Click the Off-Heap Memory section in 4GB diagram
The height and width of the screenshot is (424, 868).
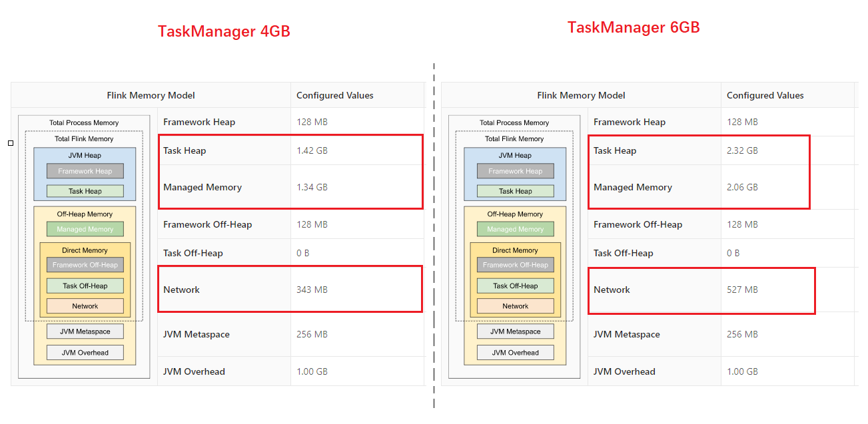click(x=85, y=214)
